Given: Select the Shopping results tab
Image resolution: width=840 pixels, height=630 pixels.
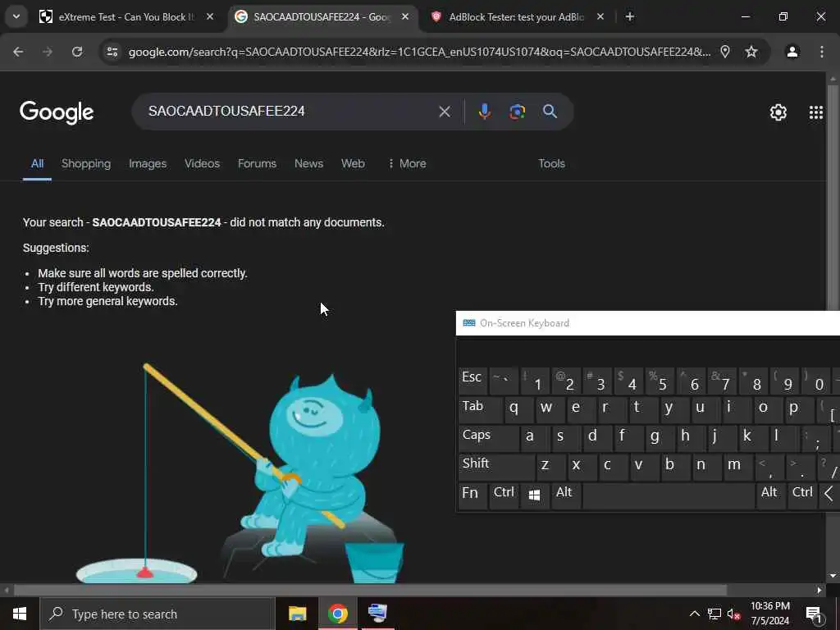Looking at the screenshot, I should pyautogui.click(x=86, y=163).
